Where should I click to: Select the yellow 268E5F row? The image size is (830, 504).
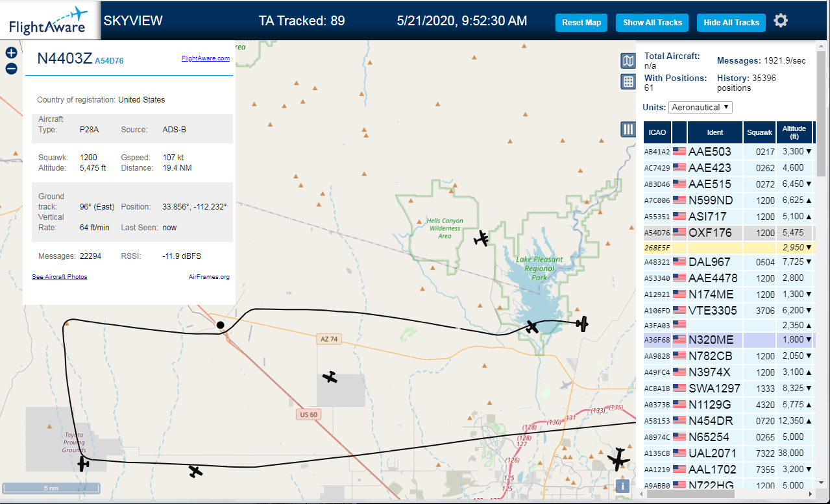(728, 247)
